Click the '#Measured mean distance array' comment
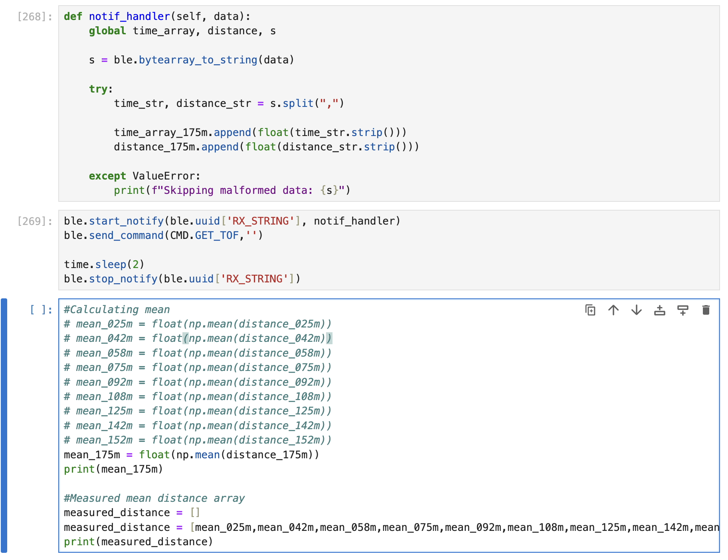 154,498
